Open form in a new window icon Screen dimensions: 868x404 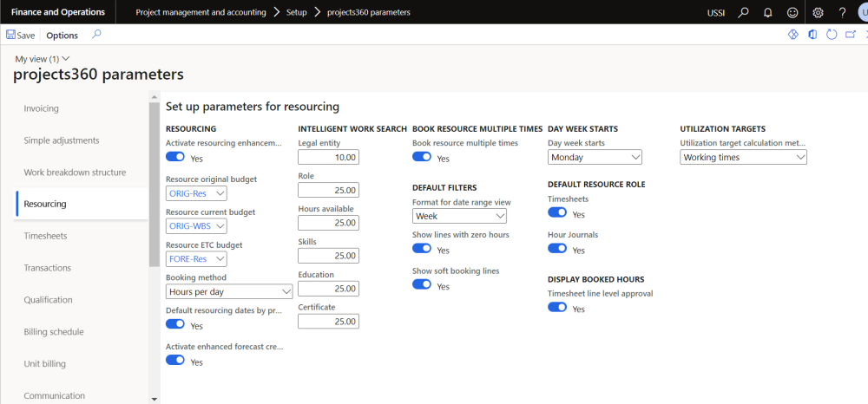(851, 35)
